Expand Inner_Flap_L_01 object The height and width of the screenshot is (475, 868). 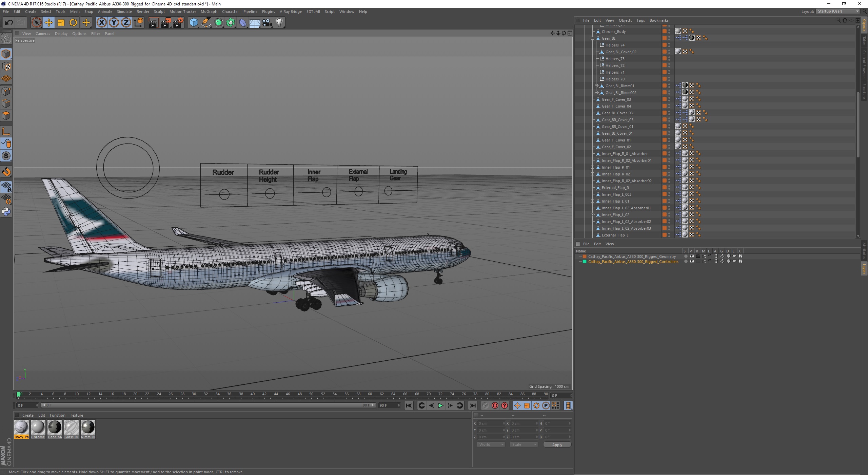pos(593,201)
